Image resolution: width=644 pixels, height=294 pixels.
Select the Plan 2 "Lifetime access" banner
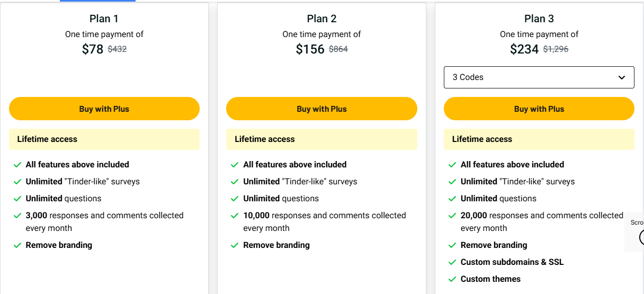pyautogui.click(x=321, y=139)
